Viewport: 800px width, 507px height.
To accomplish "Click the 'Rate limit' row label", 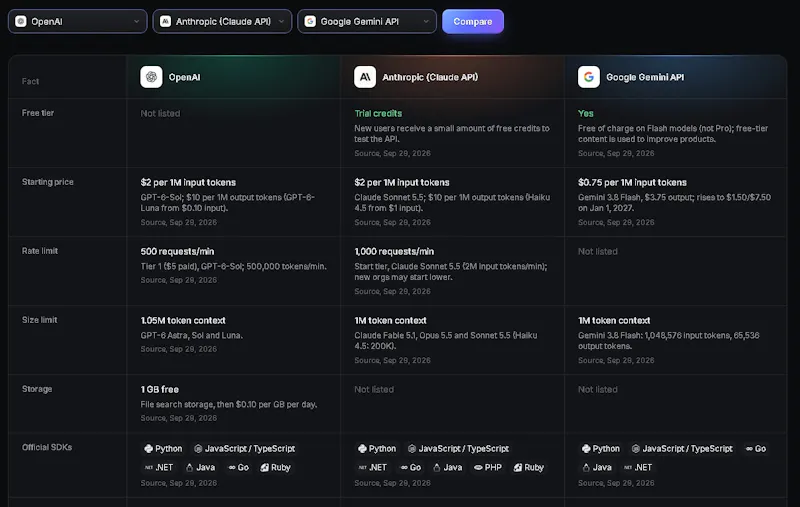I will click(40, 250).
